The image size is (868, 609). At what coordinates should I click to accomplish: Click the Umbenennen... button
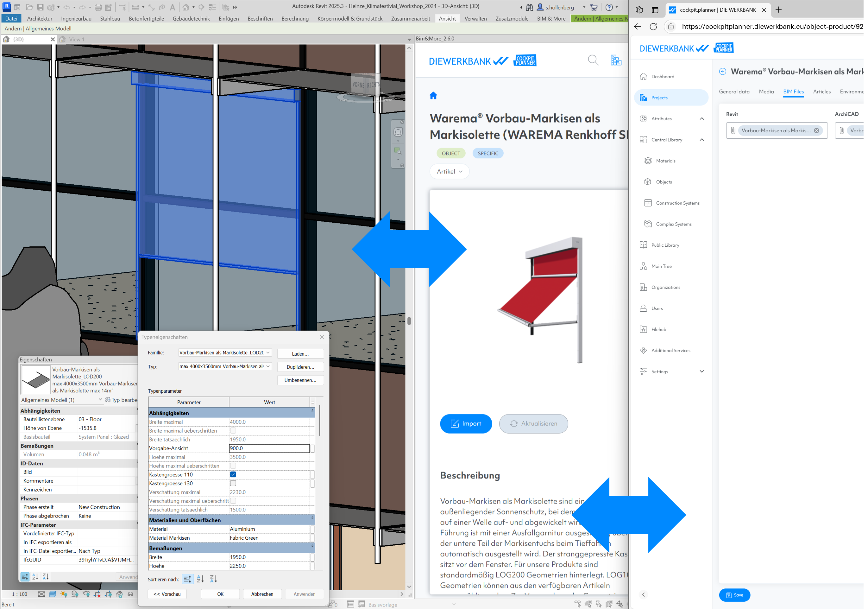300,381
